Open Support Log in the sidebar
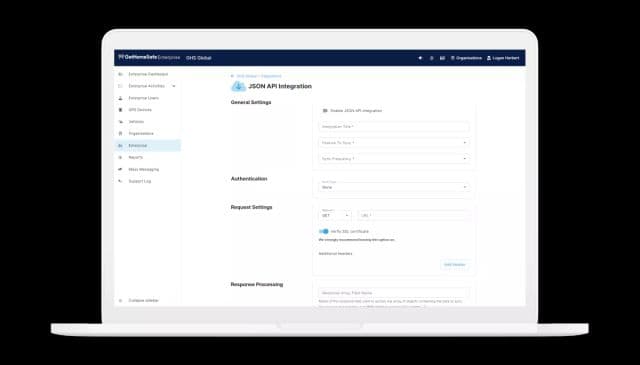The width and height of the screenshot is (640, 365). point(140,181)
